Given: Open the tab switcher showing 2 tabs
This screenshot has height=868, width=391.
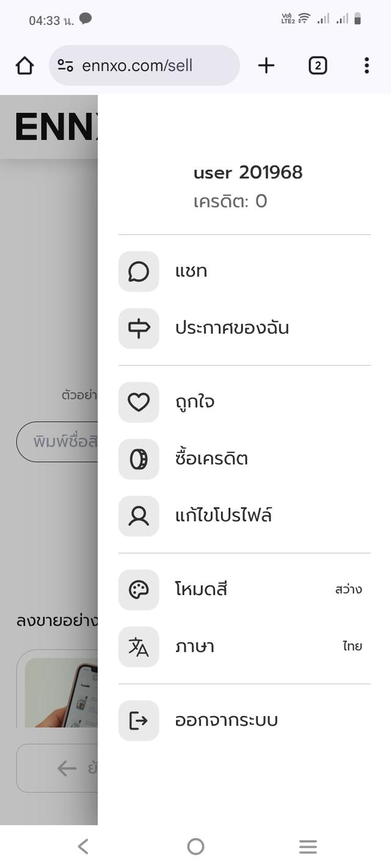Looking at the screenshot, I should [318, 65].
